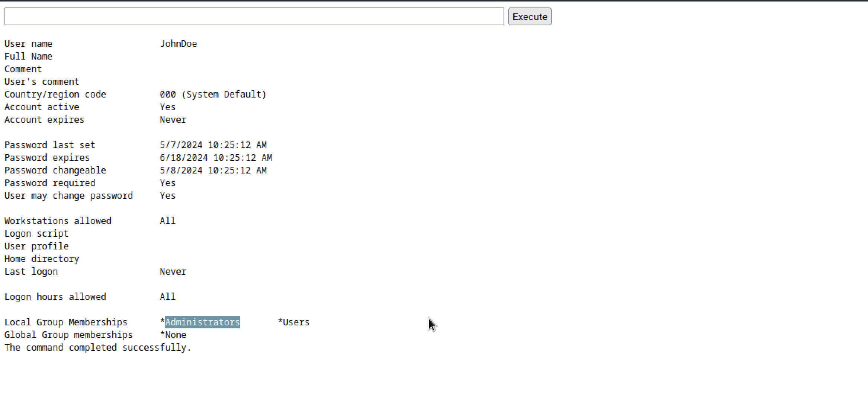Click the 'Logon script' label
This screenshot has height=411, width=868.
click(x=36, y=233)
